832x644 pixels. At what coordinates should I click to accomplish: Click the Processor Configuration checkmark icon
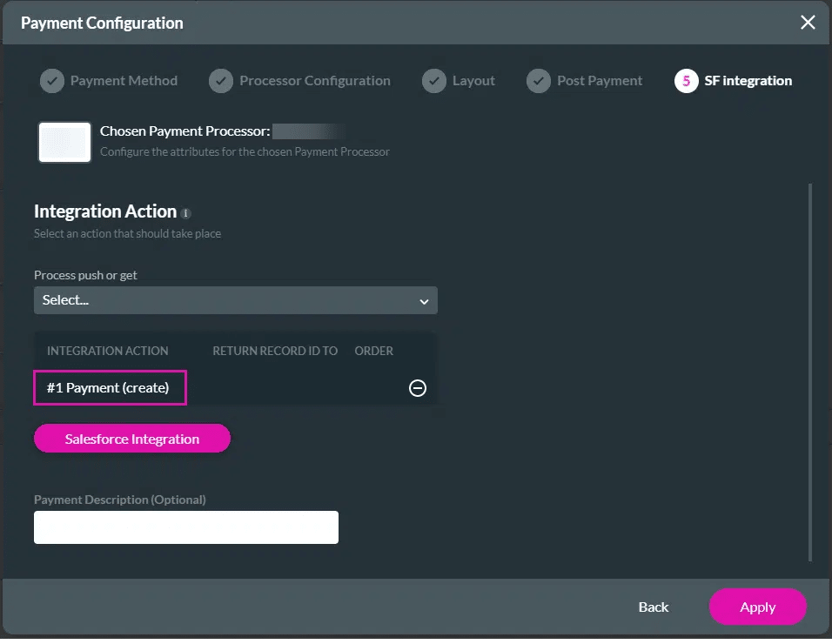[222, 80]
